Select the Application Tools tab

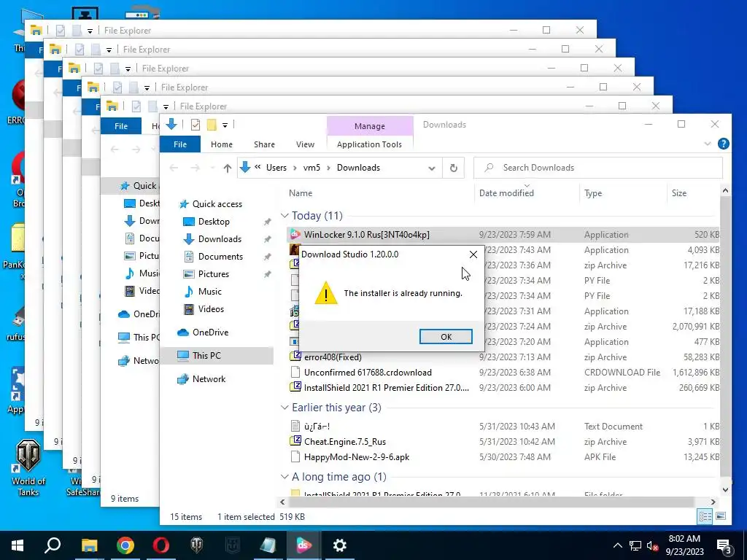pos(369,144)
